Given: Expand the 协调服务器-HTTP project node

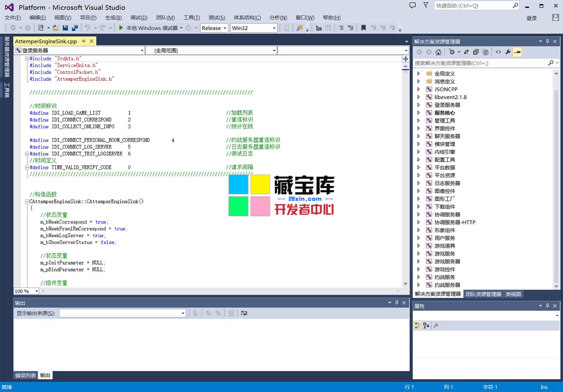Looking at the screenshot, I should [x=418, y=222].
